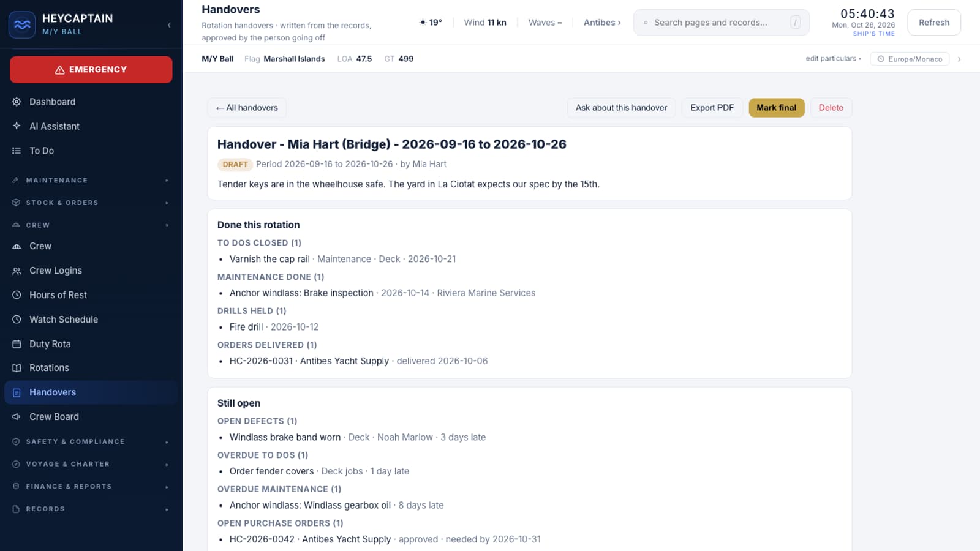Focus the search pages and records field
Image resolution: width=980 pixels, height=551 pixels.
tap(721, 23)
